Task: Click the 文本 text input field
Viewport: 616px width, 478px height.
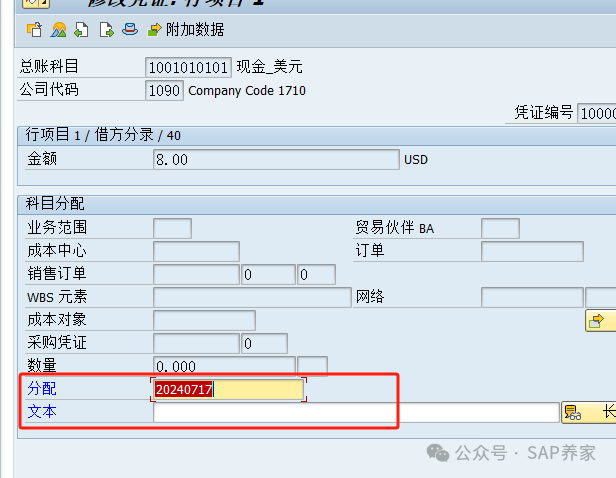Action: [x=356, y=412]
